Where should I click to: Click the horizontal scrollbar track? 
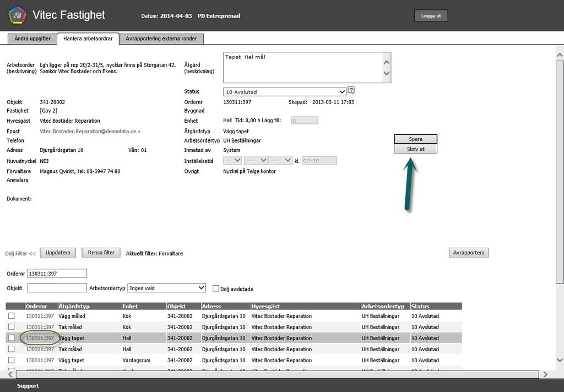(278, 374)
